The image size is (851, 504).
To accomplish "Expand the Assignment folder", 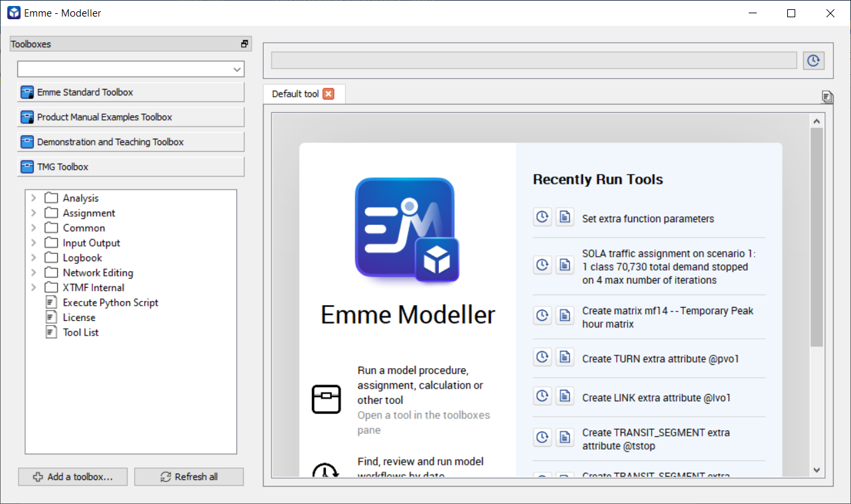I will (34, 213).
